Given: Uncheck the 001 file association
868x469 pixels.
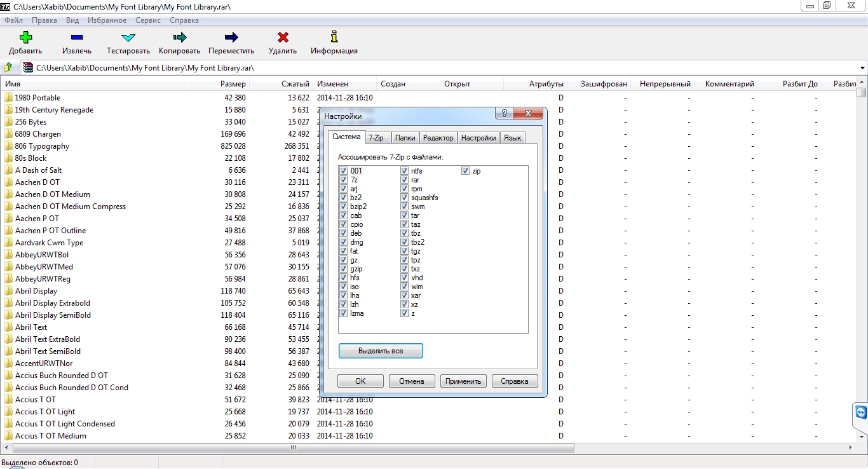Looking at the screenshot, I should 344,171.
